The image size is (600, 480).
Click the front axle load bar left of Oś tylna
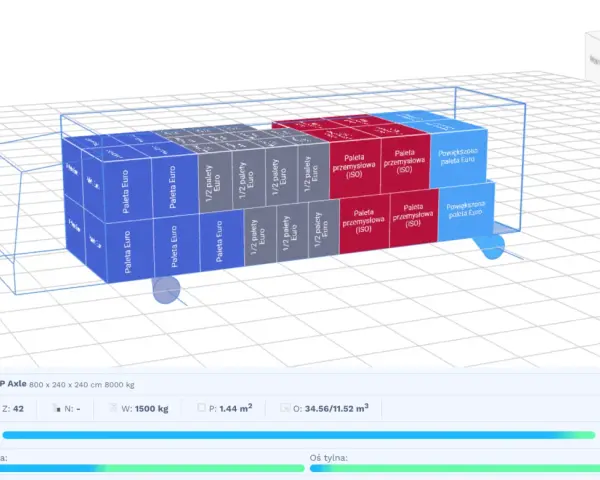pos(152,468)
